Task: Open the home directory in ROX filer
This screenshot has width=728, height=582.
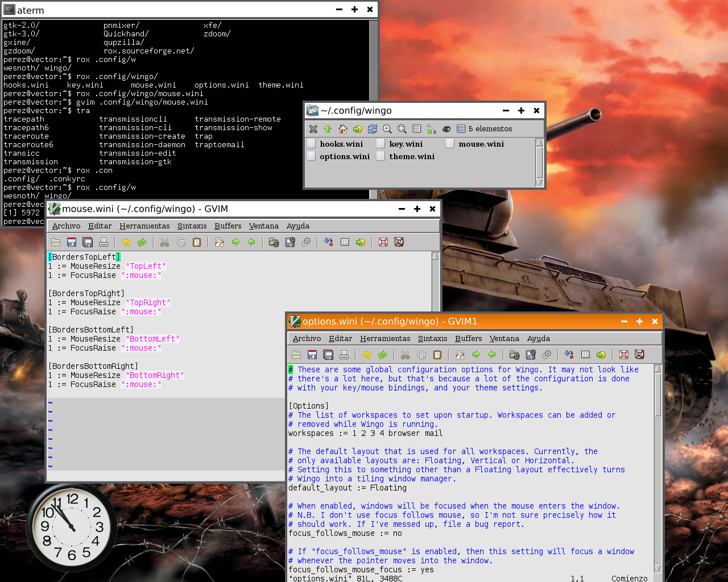Action: click(x=343, y=129)
